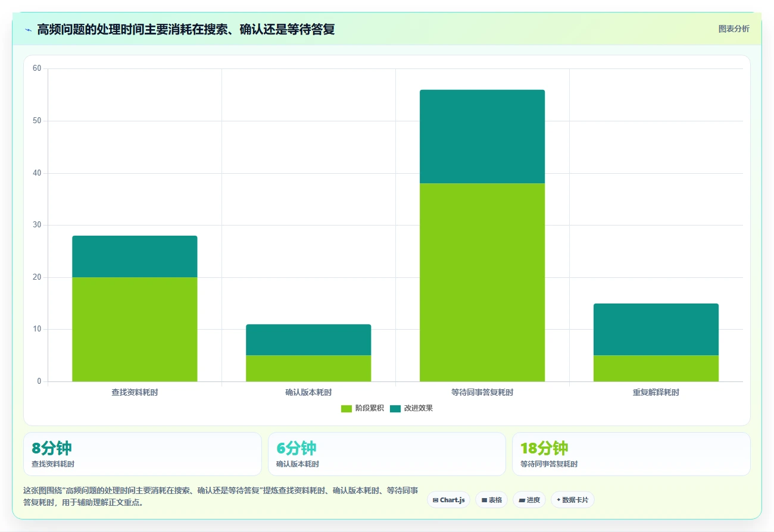Image resolution: width=774 pixels, height=532 pixels.
Task: Click the 8分钟 value text
Action: point(52,447)
